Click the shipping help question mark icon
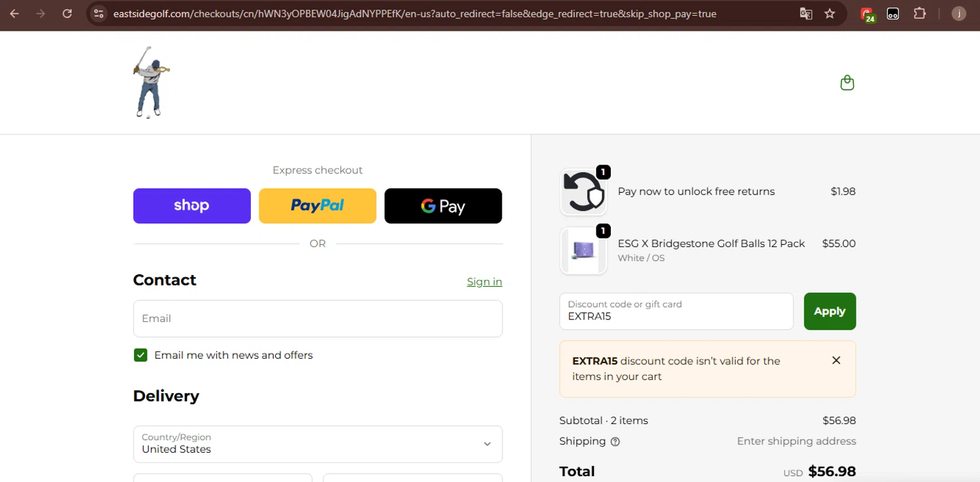 click(615, 442)
